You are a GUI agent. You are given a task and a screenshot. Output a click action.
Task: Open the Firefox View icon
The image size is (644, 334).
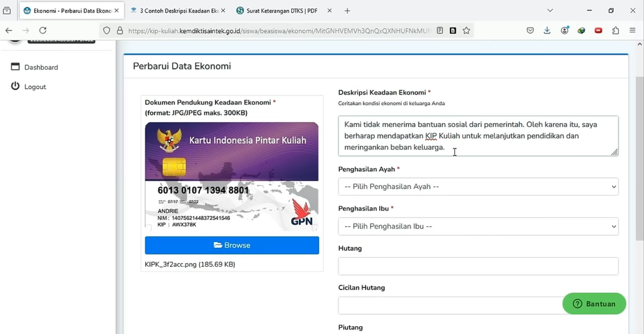click(x=7, y=11)
